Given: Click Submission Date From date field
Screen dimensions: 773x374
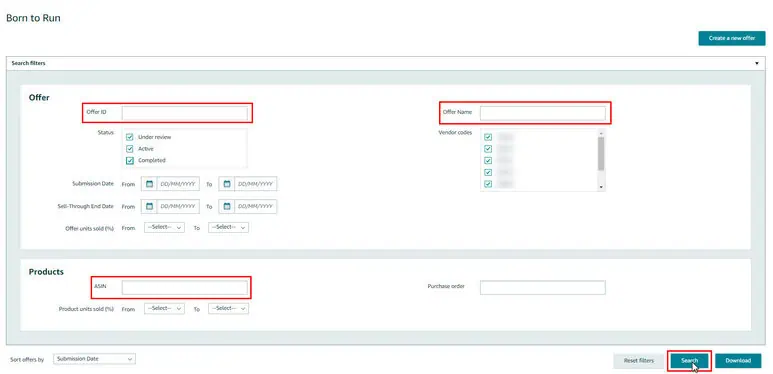Looking at the screenshot, I should pyautogui.click(x=178, y=184).
